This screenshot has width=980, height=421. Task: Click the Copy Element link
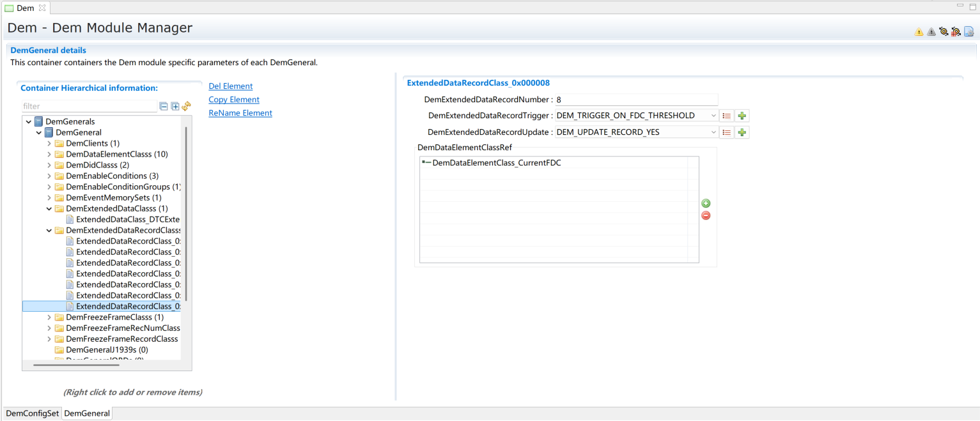[x=233, y=100]
